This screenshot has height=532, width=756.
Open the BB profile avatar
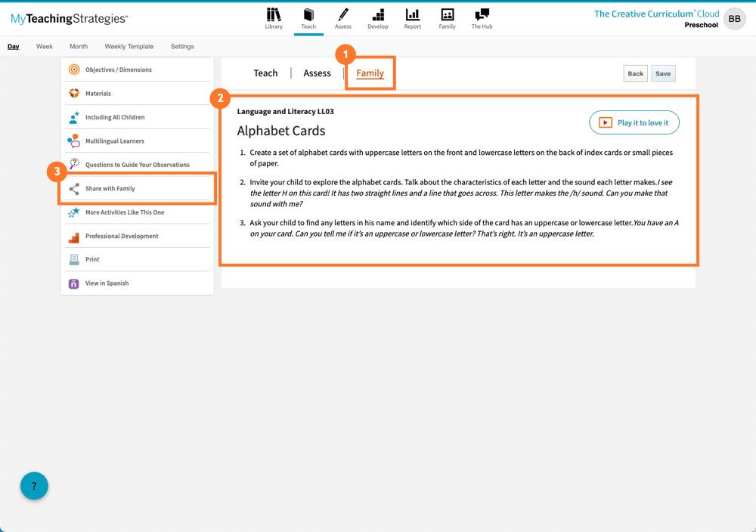tap(734, 18)
